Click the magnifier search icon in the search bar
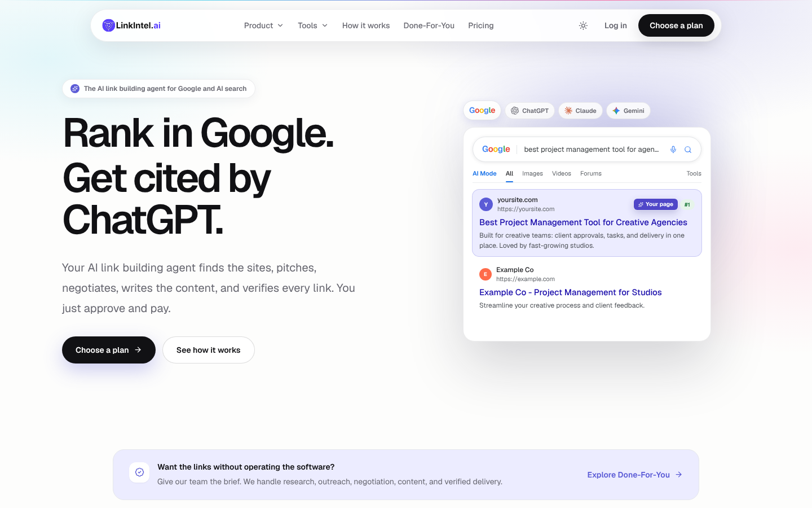The width and height of the screenshot is (812, 508). [688, 150]
